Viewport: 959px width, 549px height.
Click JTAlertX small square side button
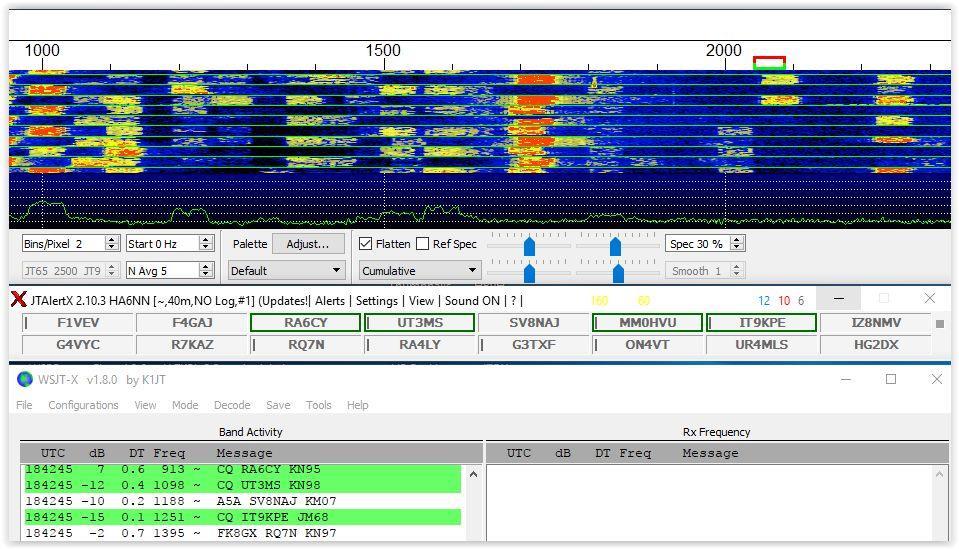point(940,324)
